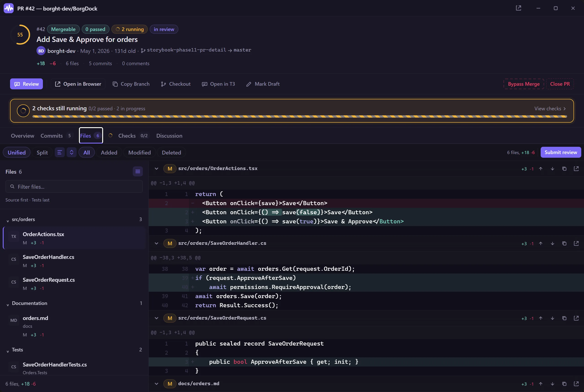584x392 pixels.
Task: Click the BorgDock app logo icon
Action: pyautogui.click(x=9, y=8)
